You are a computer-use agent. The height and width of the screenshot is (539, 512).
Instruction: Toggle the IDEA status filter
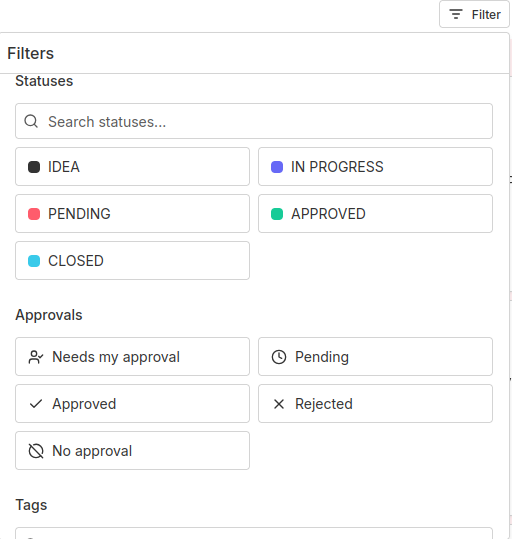(x=132, y=167)
